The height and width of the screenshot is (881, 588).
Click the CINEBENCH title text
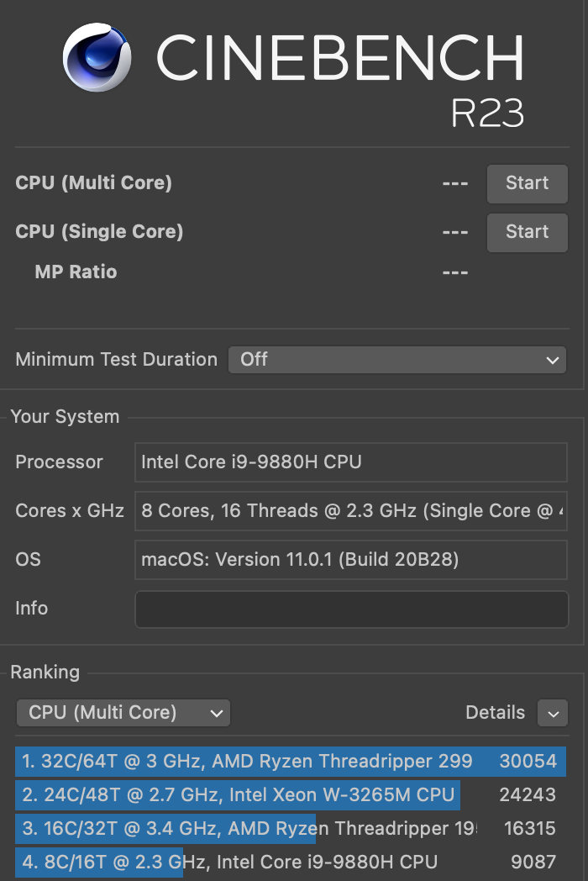pyautogui.click(x=340, y=57)
